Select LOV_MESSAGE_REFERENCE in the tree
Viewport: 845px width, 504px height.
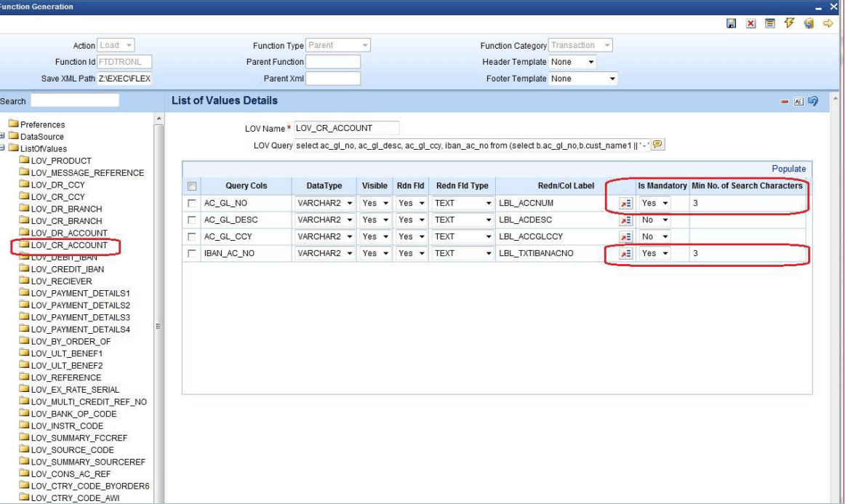[x=87, y=173]
